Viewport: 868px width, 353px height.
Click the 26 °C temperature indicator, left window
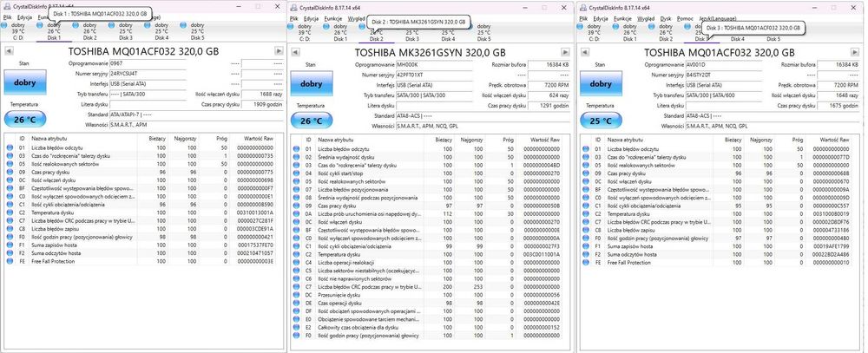(25, 119)
